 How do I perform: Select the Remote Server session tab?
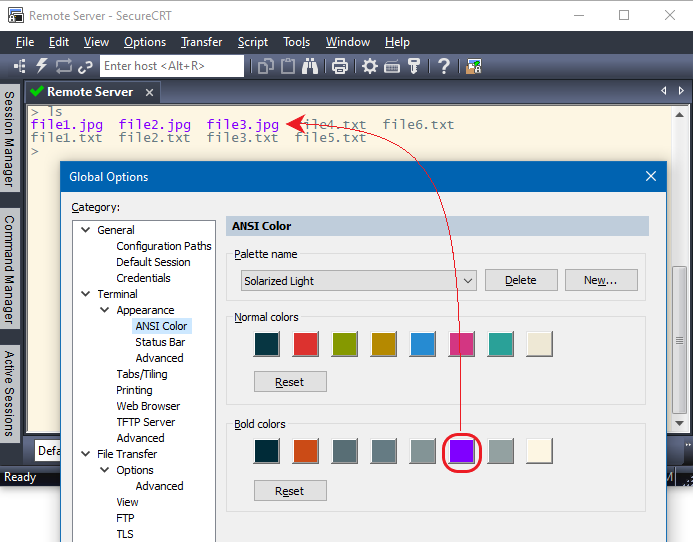tap(91, 92)
